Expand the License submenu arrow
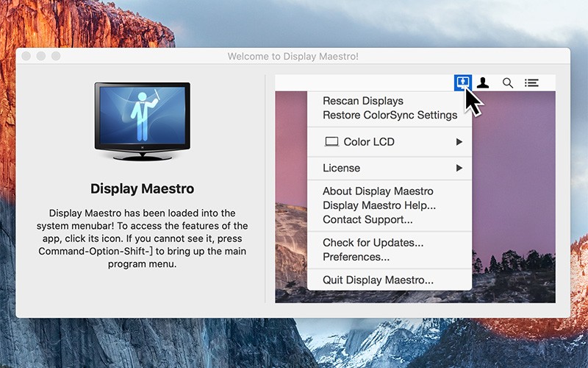 point(459,168)
